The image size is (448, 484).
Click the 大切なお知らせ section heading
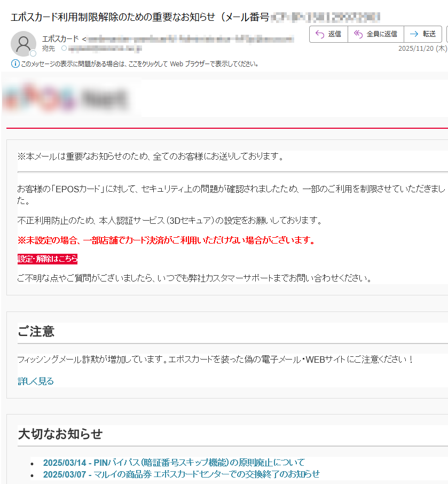pyautogui.click(x=60, y=434)
